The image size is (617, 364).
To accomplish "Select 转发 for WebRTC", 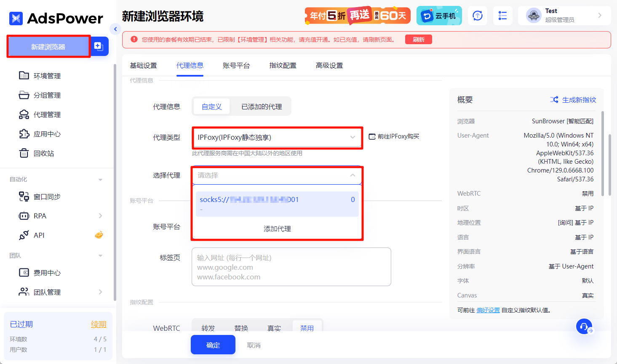I will click(208, 328).
